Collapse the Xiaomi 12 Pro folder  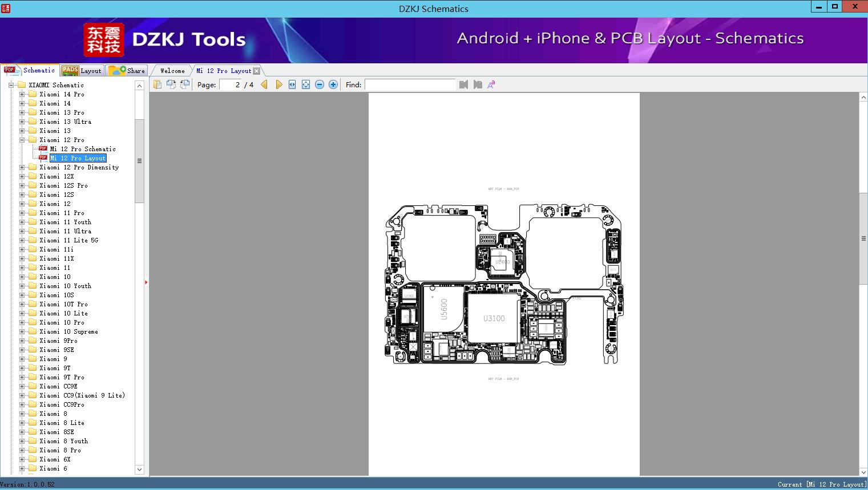tap(22, 140)
